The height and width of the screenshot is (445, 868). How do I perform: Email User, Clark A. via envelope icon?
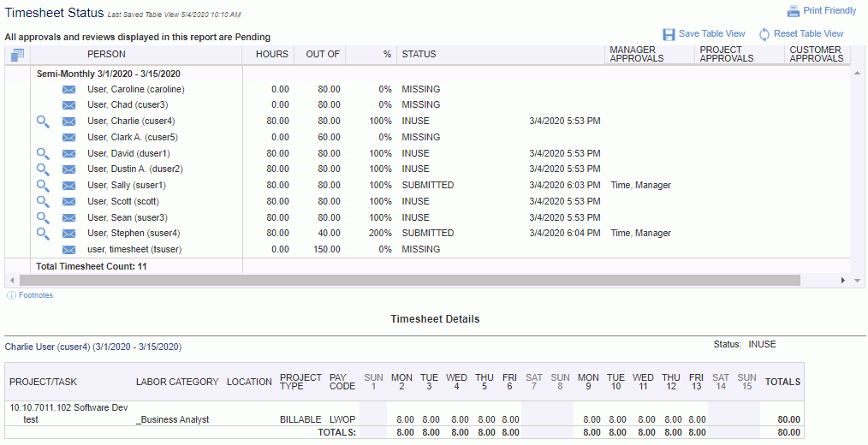click(68, 137)
